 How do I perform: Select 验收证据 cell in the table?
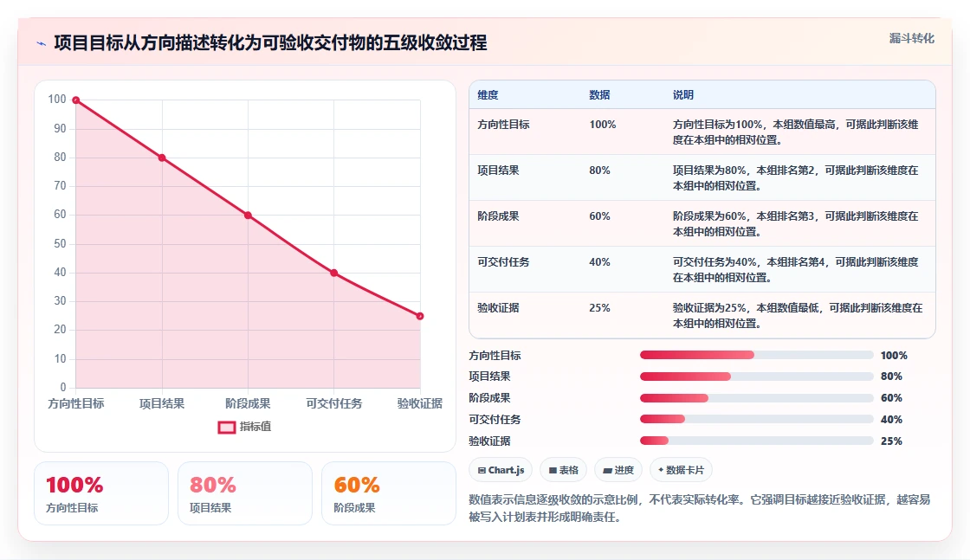498,308
